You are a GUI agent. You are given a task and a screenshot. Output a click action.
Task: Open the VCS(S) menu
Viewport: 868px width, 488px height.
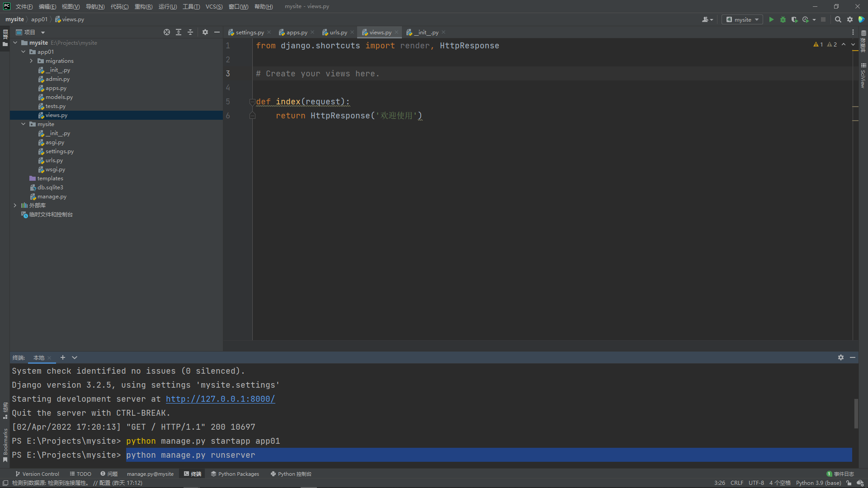pos(214,6)
